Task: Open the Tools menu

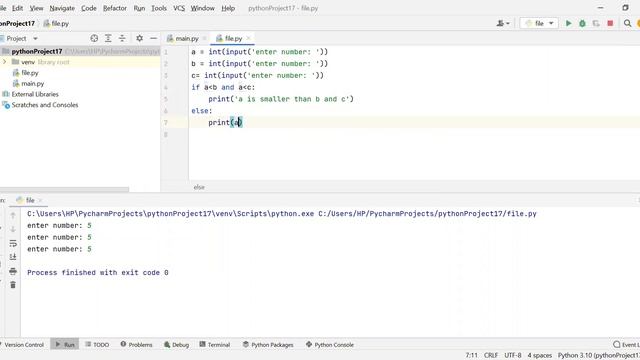Action: point(159,8)
